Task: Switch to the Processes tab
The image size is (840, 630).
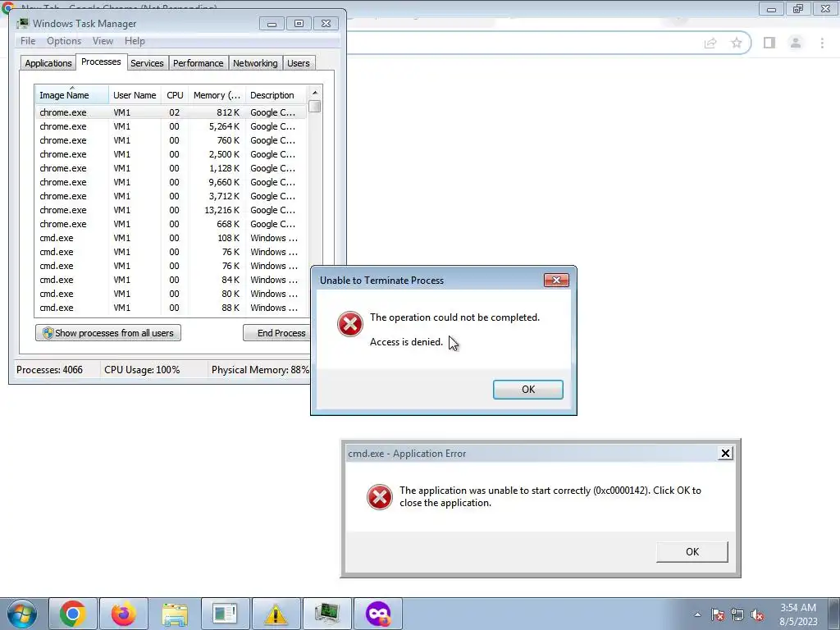Action: coord(101,62)
